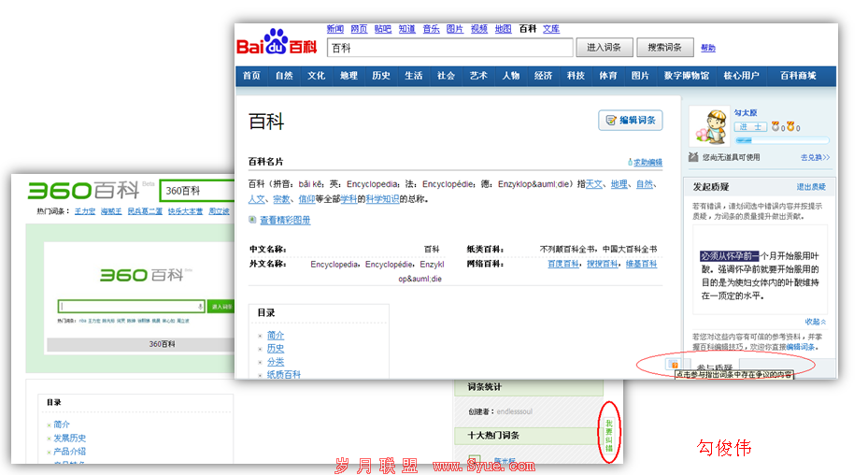This screenshot has height=475, width=868.
Task: Select the 体育 category tab
Action: (x=608, y=76)
